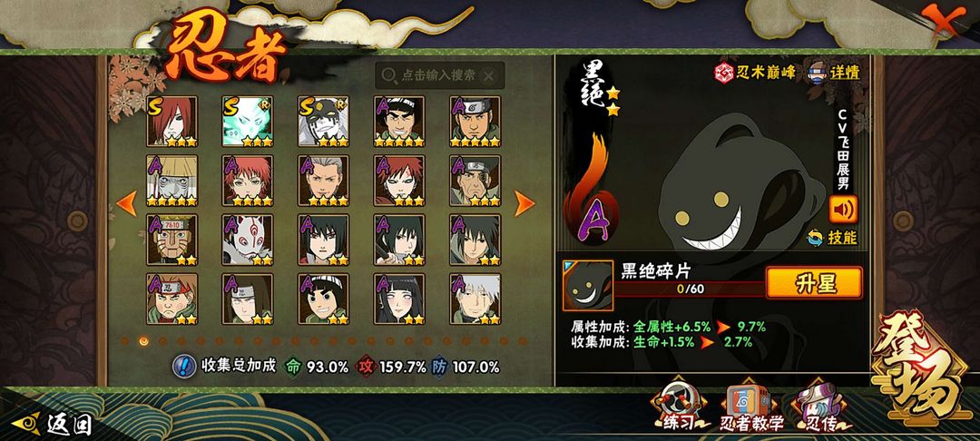Click the 点击输入搜索 search field
The image size is (980, 441).
[x=439, y=75]
